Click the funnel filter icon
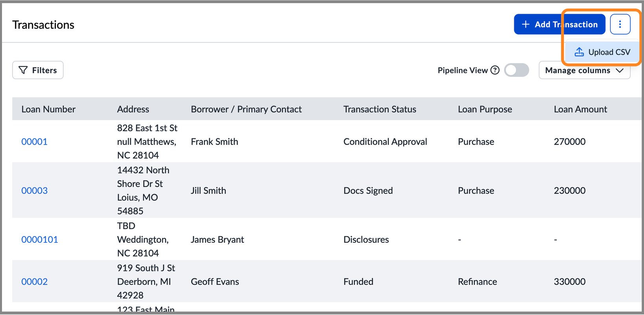The image size is (644, 315). coord(23,70)
